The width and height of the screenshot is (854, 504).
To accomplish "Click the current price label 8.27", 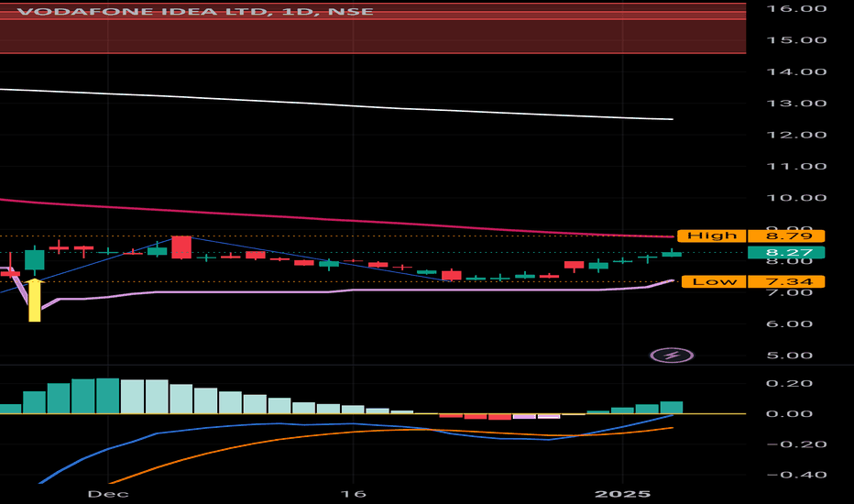I will (x=786, y=252).
